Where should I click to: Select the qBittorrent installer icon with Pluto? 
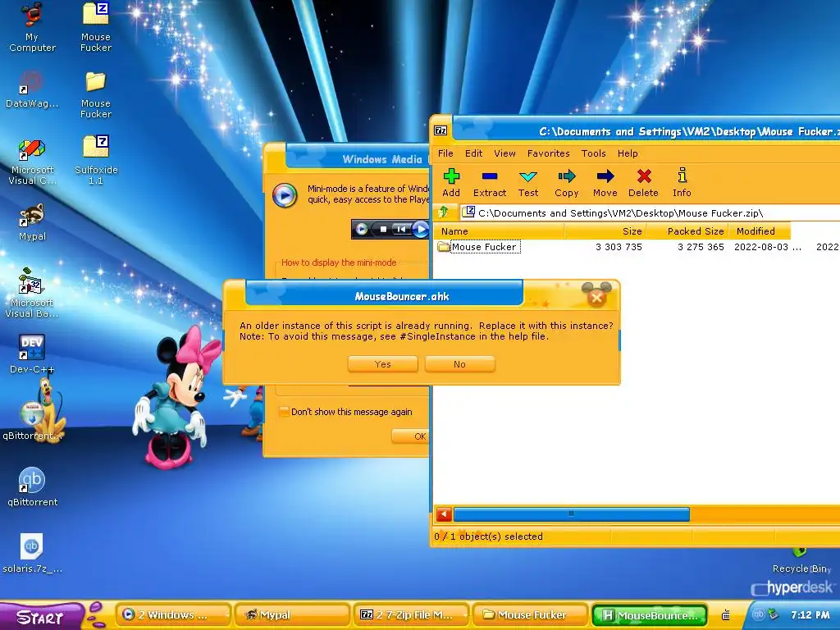(32, 419)
